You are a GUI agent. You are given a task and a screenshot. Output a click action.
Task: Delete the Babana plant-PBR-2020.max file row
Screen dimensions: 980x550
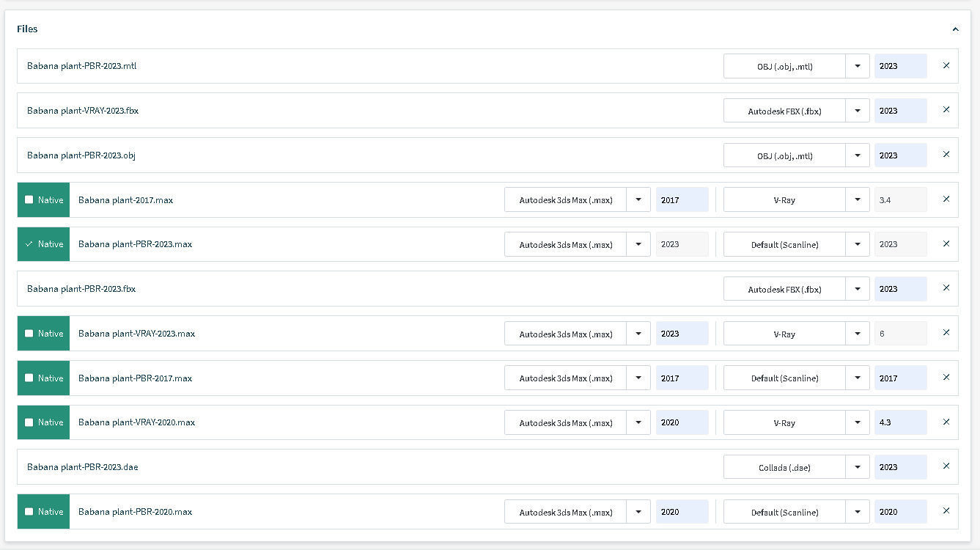pos(946,511)
